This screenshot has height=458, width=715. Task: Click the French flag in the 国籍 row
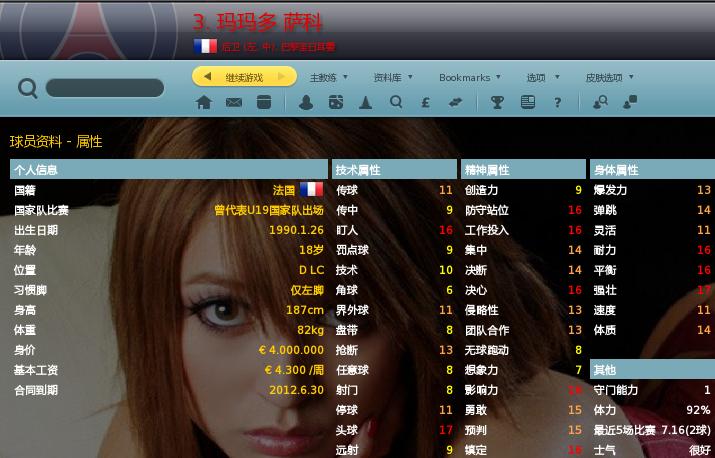tap(311, 189)
